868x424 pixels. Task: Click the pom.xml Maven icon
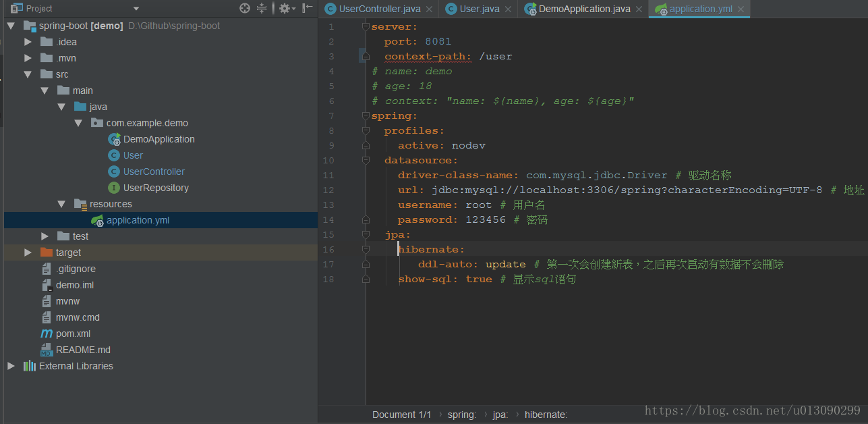click(x=47, y=334)
